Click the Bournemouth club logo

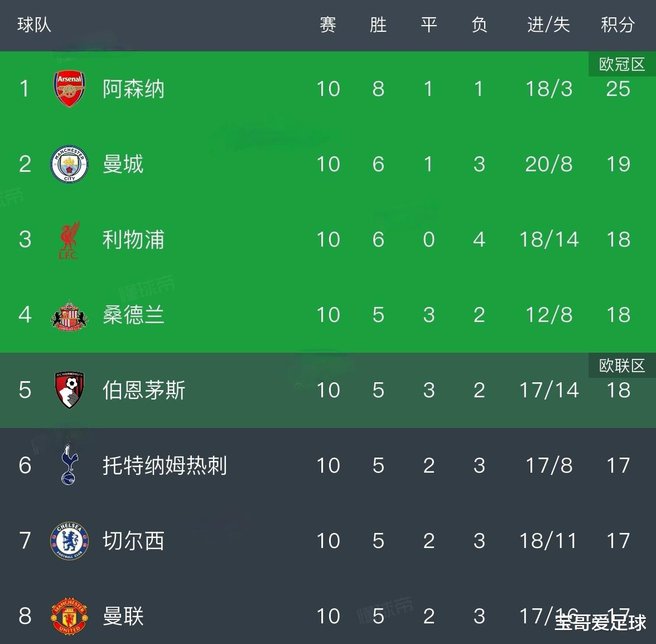69,390
